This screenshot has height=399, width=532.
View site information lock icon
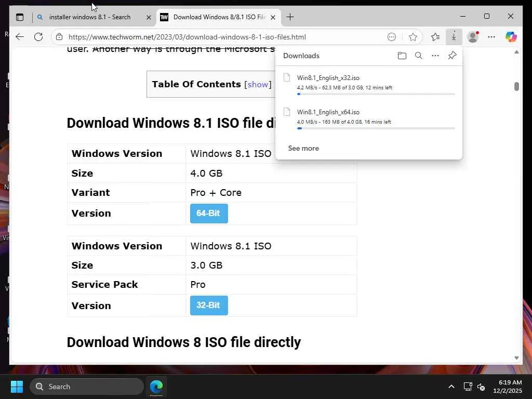(59, 37)
